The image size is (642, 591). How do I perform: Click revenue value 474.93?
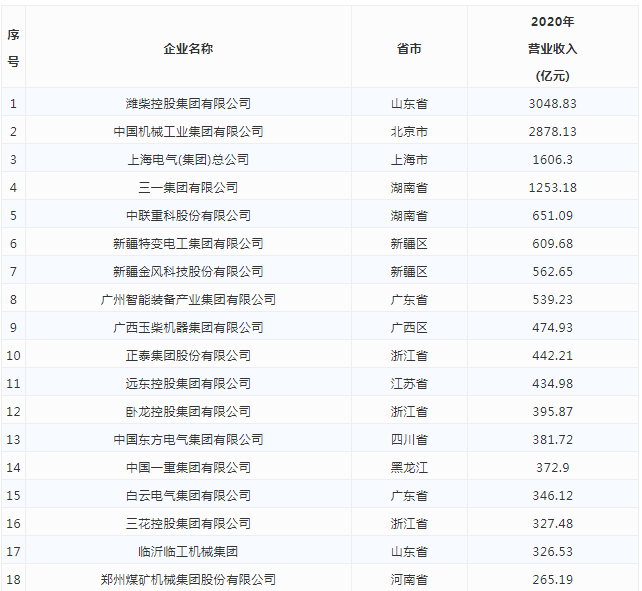[x=552, y=328]
